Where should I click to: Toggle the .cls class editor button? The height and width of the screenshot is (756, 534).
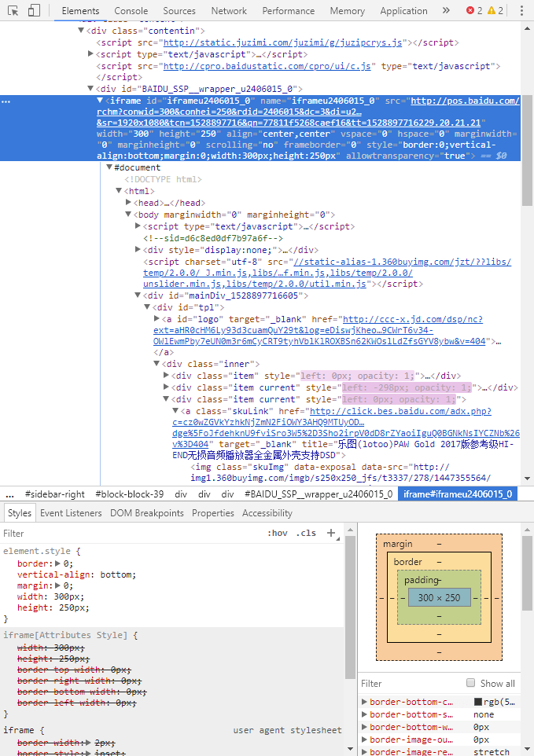point(306,533)
